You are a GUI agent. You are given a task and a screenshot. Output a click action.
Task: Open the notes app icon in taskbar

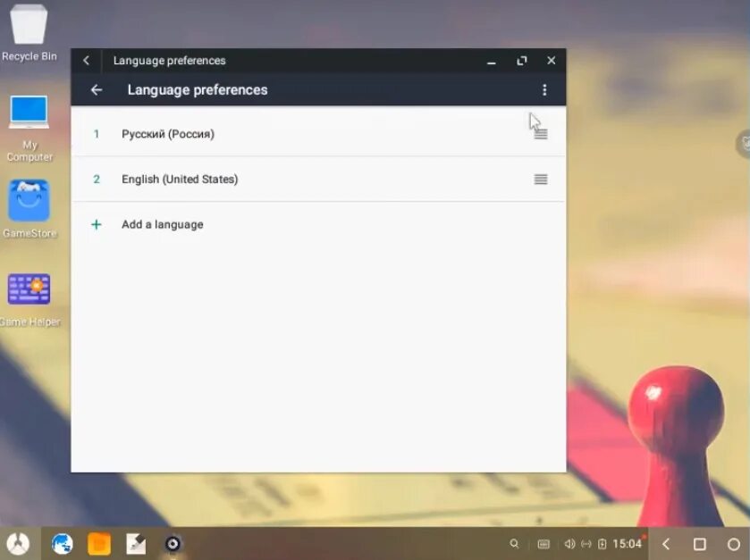coord(136,544)
